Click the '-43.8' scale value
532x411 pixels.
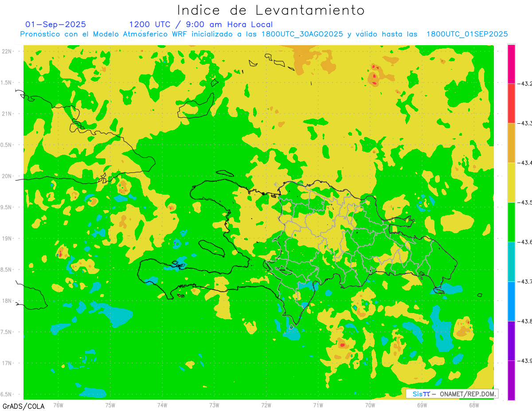[525, 321]
